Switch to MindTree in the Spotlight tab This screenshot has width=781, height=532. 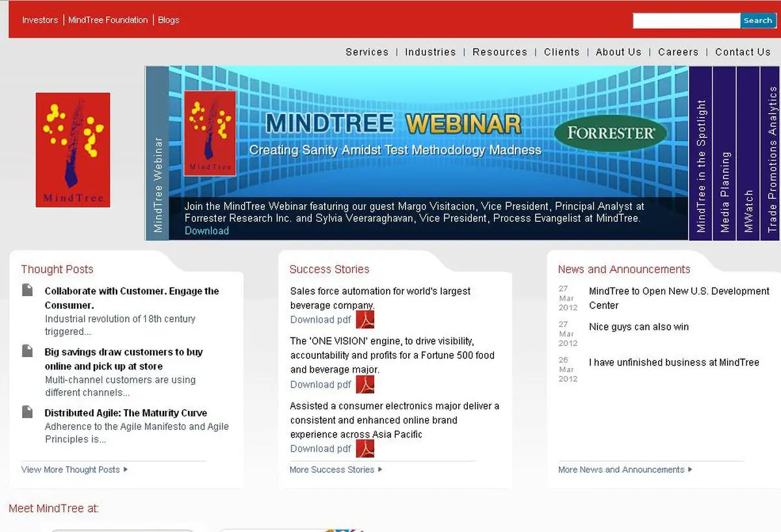pyautogui.click(x=701, y=153)
